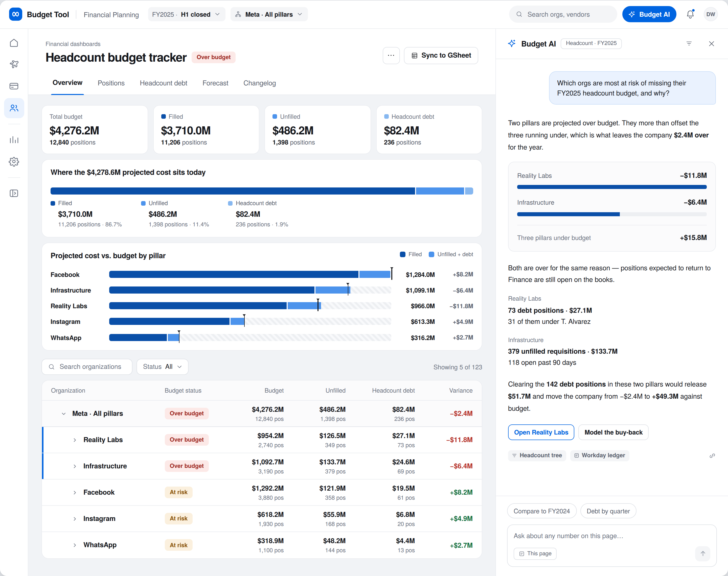Image resolution: width=728 pixels, height=576 pixels.
Task: Click the Infrastructure progress bar in AI panel
Action: click(612, 214)
